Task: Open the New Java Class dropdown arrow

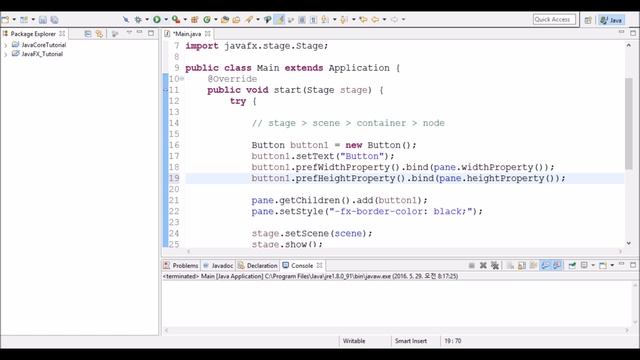Action: (216, 20)
